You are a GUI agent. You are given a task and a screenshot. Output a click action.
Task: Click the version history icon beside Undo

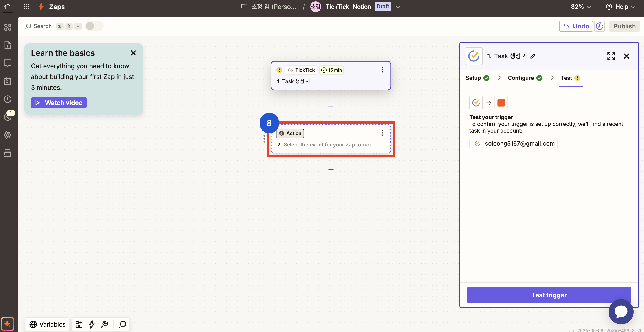(600, 26)
